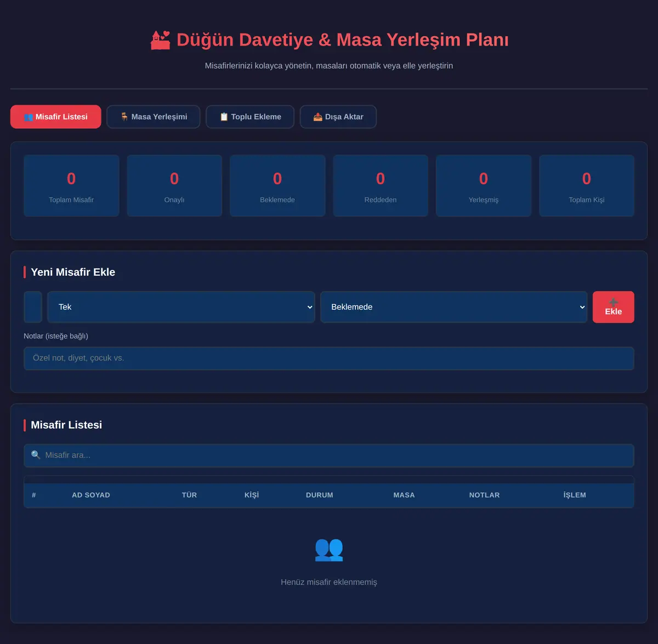The height and width of the screenshot is (644, 658).
Task: Click the guests icon above 'Henüz misafir eklenmemiş'
Action: tap(329, 549)
